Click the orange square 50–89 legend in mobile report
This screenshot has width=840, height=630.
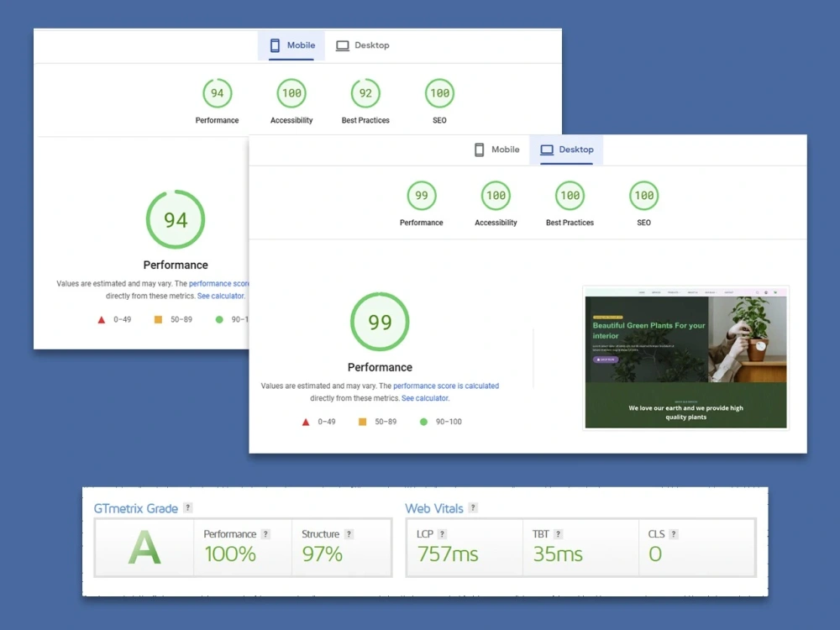click(x=173, y=320)
